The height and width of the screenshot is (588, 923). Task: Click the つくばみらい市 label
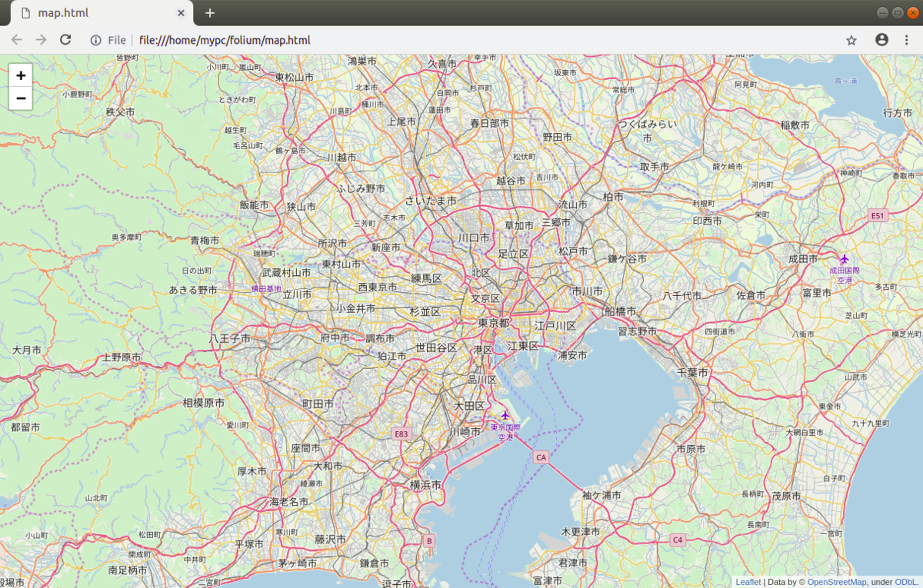pos(648,131)
